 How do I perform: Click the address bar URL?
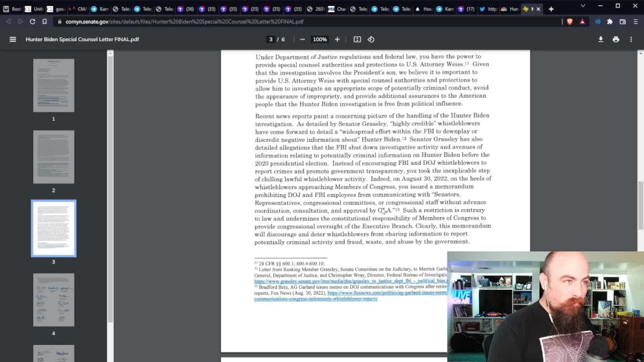(x=184, y=22)
